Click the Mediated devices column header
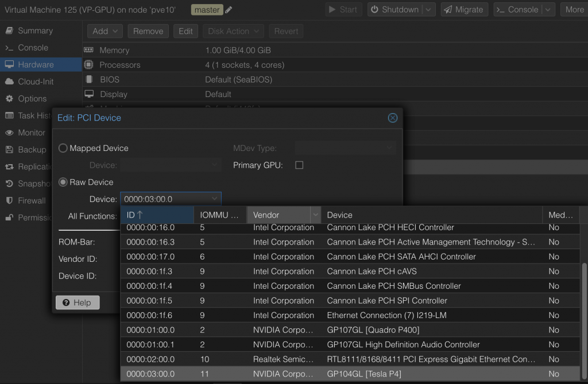The width and height of the screenshot is (588, 384). click(x=560, y=215)
